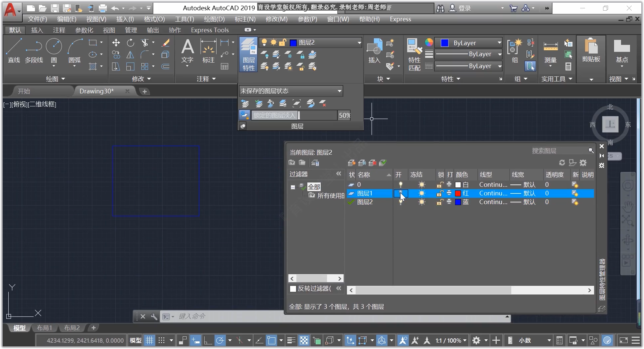Click Set Current layer green check icon

coord(383,163)
